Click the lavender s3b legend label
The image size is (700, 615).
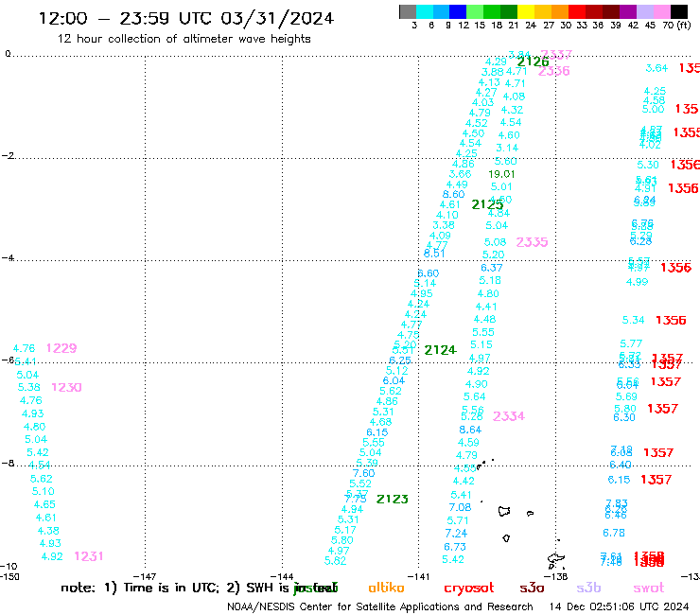pyautogui.click(x=588, y=588)
